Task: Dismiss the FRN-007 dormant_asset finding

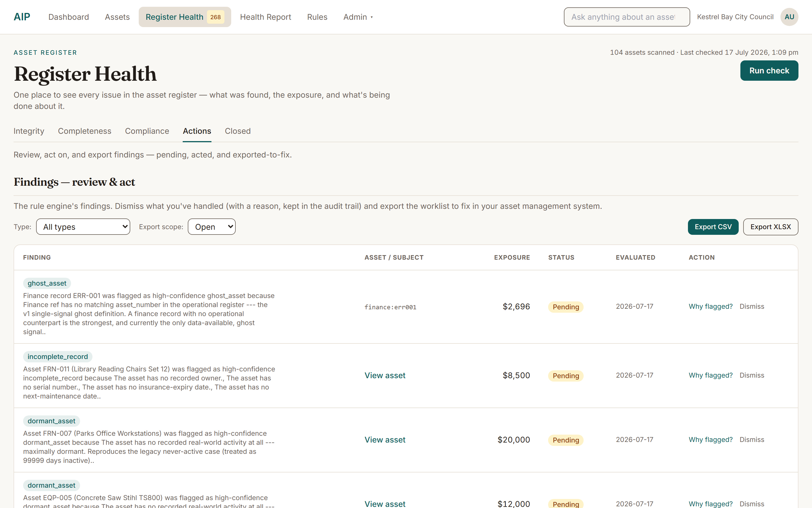Action: pyautogui.click(x=752, y=440)
